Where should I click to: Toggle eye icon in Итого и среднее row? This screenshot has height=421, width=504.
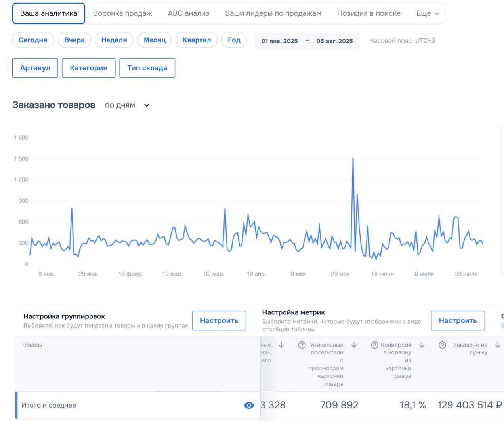(249, 405)
